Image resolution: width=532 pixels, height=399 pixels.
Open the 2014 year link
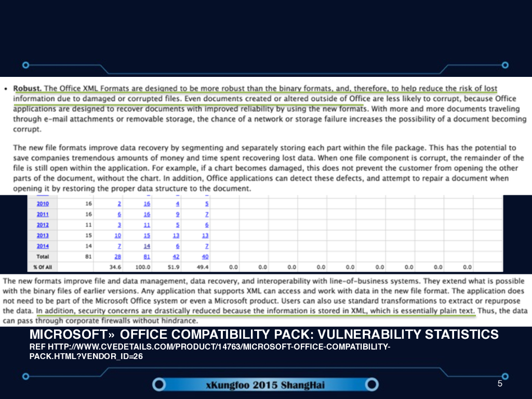43,246
